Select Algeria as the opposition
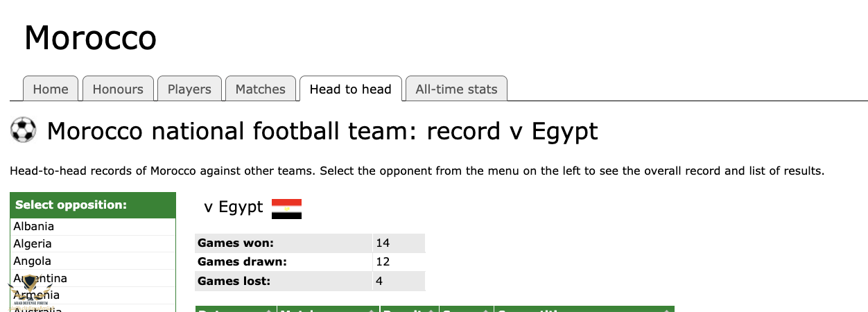This screenshot has height=312, width=868. pos(93,243)
